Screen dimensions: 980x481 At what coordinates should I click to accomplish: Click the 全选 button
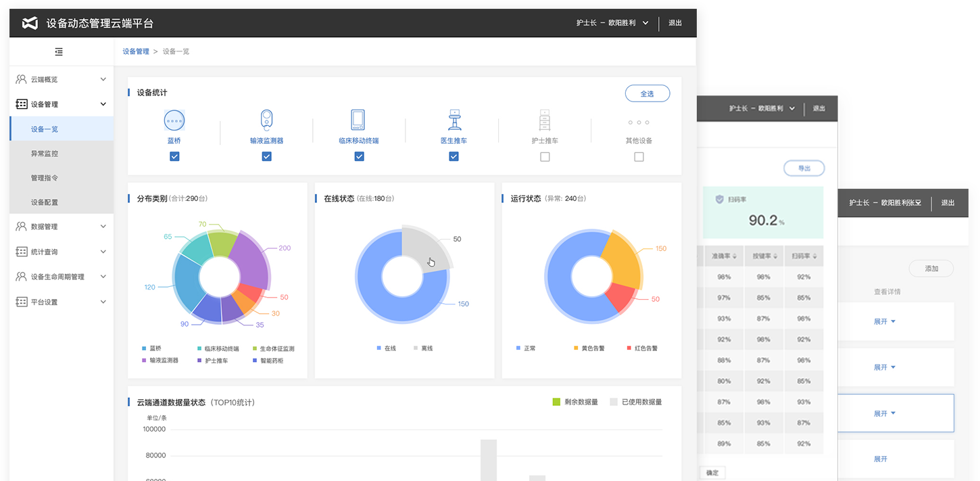coord(647,94)
